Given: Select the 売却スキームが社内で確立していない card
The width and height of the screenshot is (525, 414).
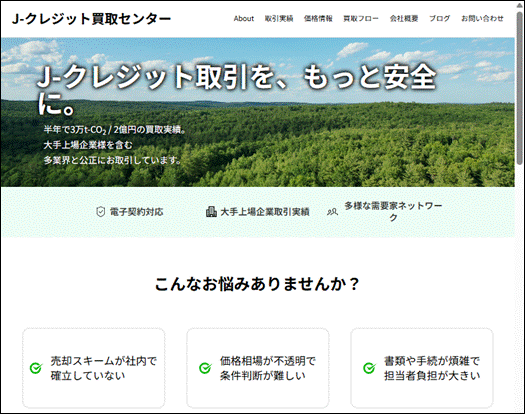Looking at the screenshot, I should tap(94, 368).
